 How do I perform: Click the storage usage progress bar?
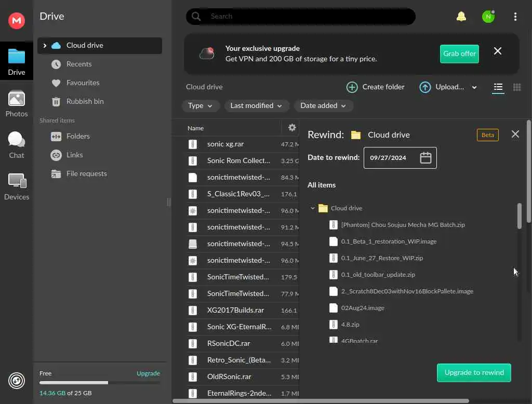pyautogui.click(x=99, y=383)
